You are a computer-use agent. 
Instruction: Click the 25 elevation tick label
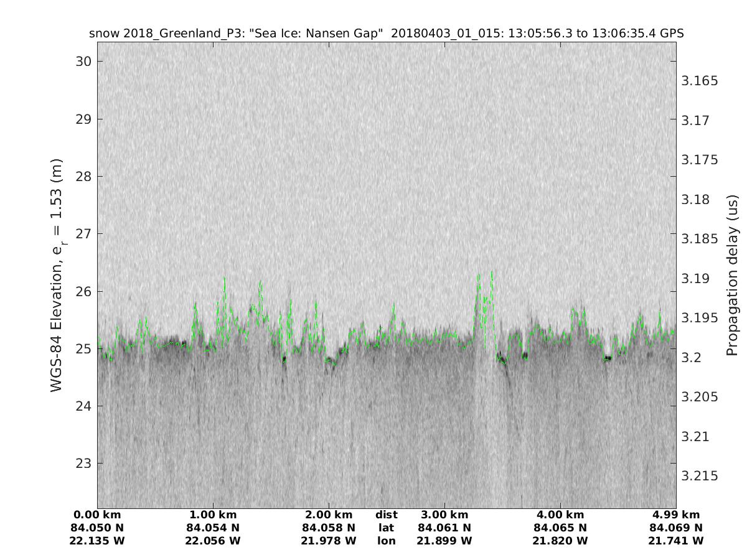pyautogui.click(x=83, y=349)
